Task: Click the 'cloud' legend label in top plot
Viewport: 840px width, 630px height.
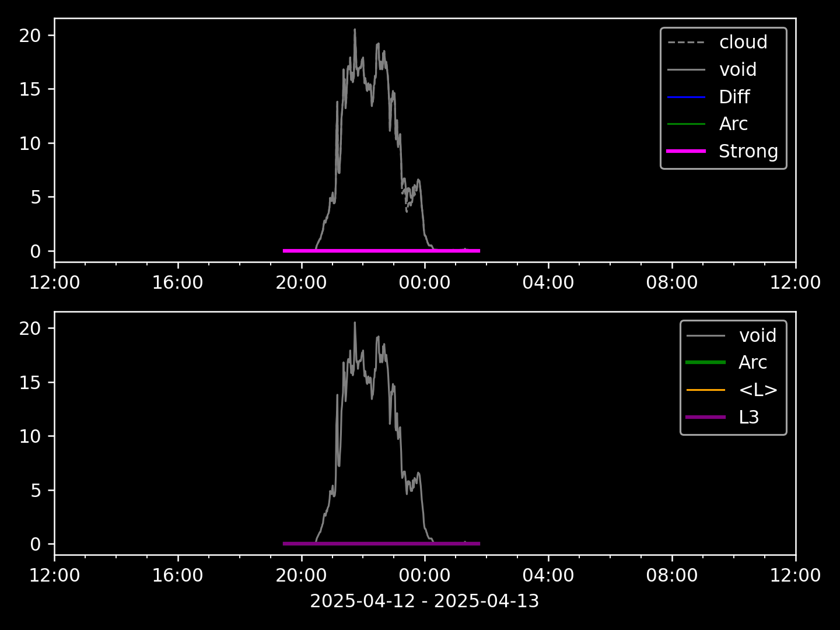Action: (743, 42)
